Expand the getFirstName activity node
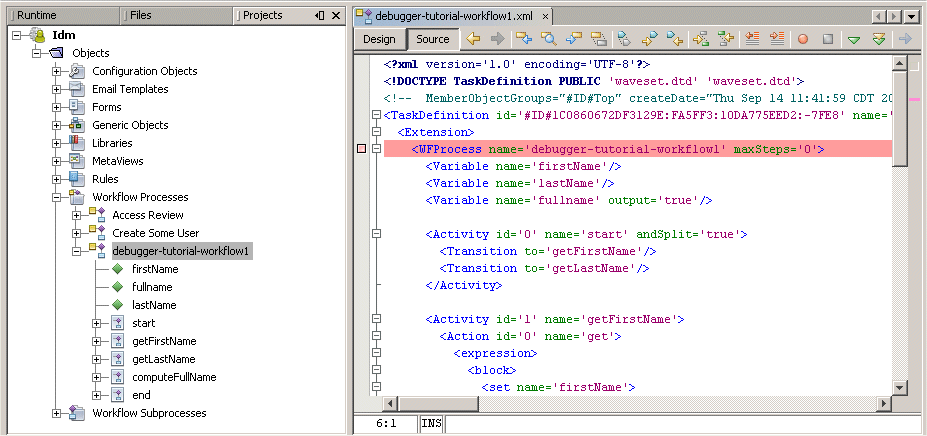Viewport: 927px width, 436px height. (x=96, y=341)
